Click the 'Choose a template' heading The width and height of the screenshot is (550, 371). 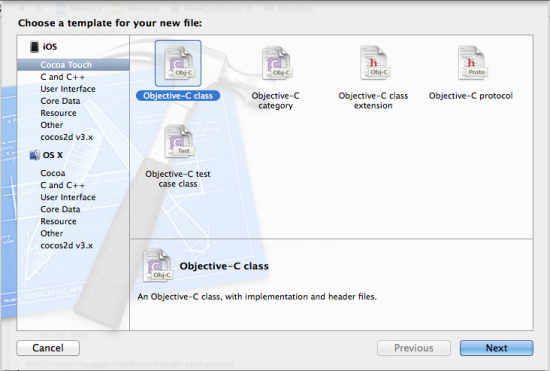click(x=110, y=23)
